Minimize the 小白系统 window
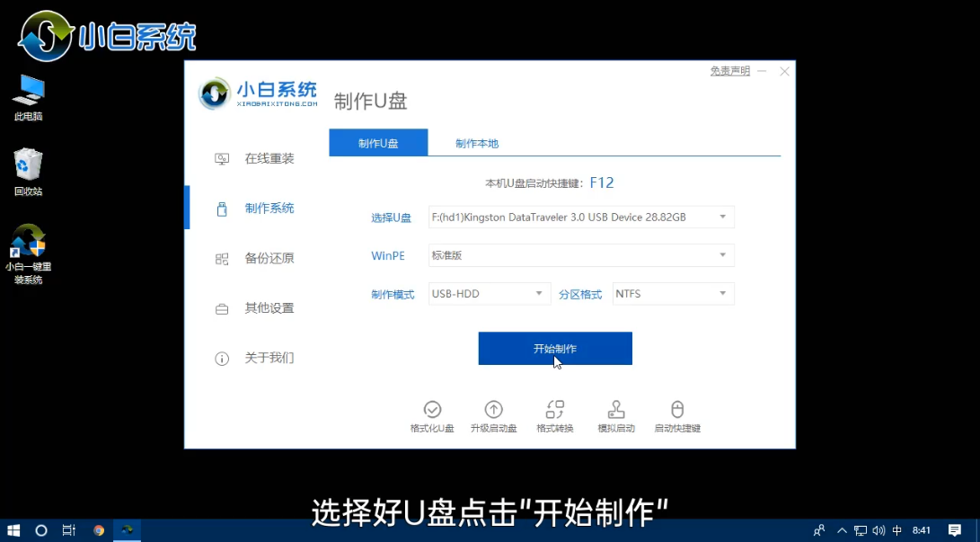The height and width of the screenshot is (542, 980). tap(762, 71)
